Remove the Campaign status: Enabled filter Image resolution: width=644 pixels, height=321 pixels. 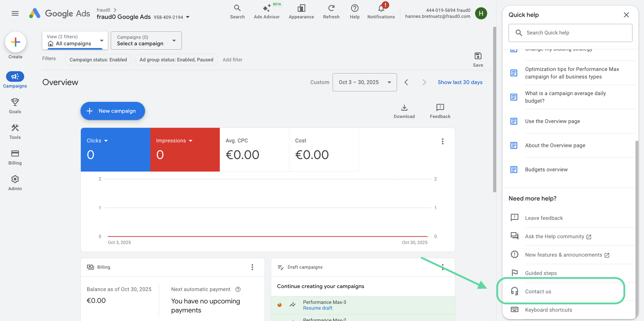(98, 60)
